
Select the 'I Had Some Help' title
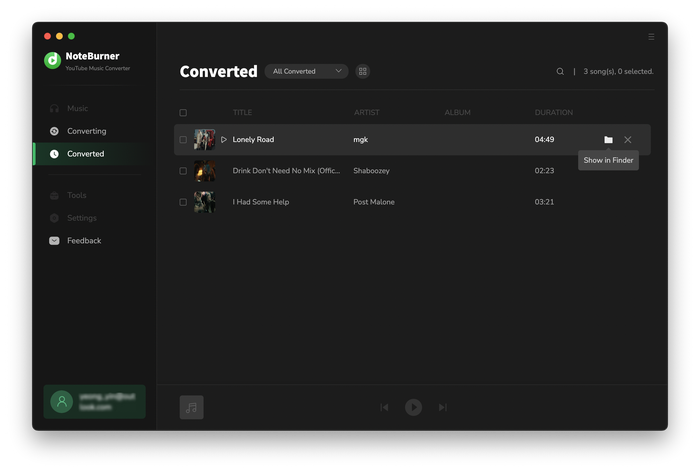click(261, 202)
